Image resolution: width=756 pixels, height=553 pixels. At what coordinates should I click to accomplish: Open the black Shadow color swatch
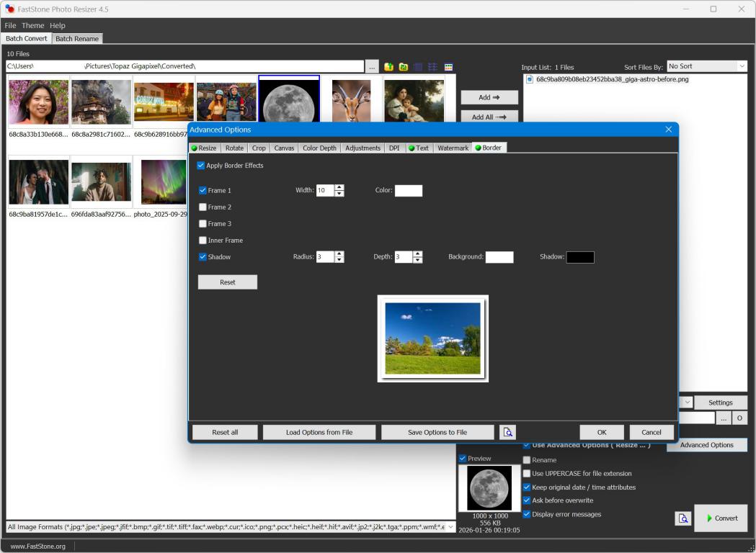(580, 257)
